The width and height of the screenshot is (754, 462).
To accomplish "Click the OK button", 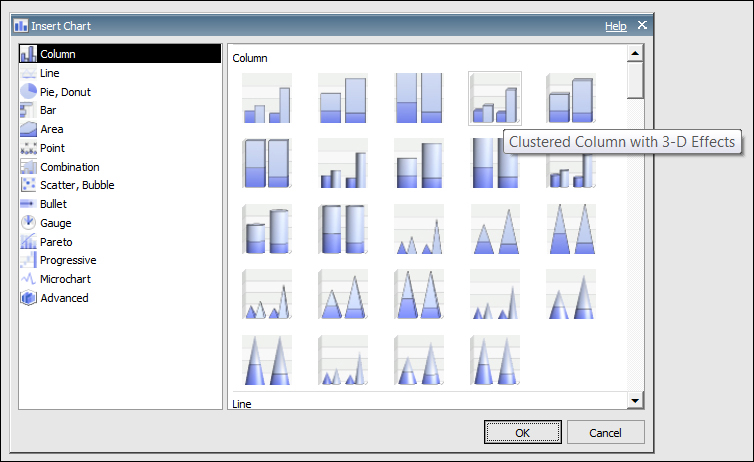I will (x=523, y=432).
